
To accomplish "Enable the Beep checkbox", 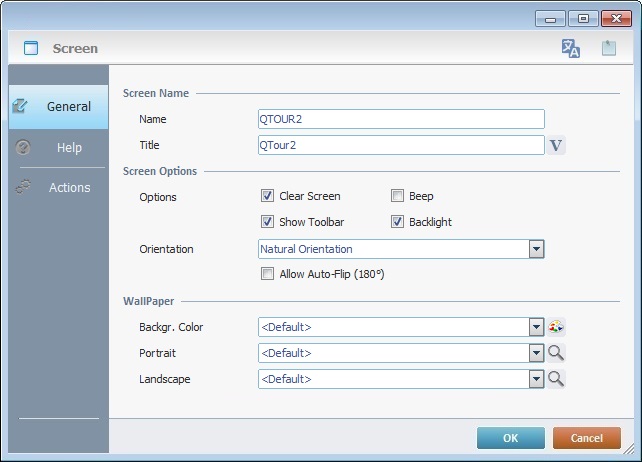I will (x=397, y=196).
